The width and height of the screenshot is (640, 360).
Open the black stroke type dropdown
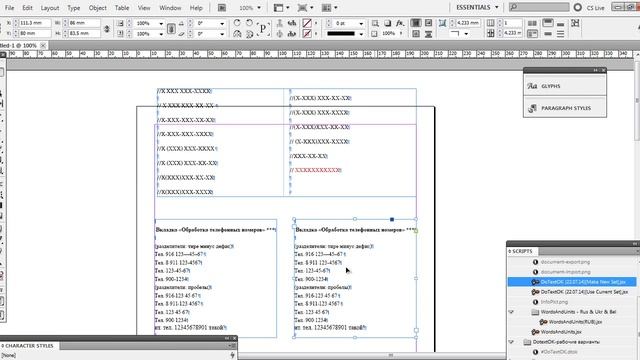(361, 34)
